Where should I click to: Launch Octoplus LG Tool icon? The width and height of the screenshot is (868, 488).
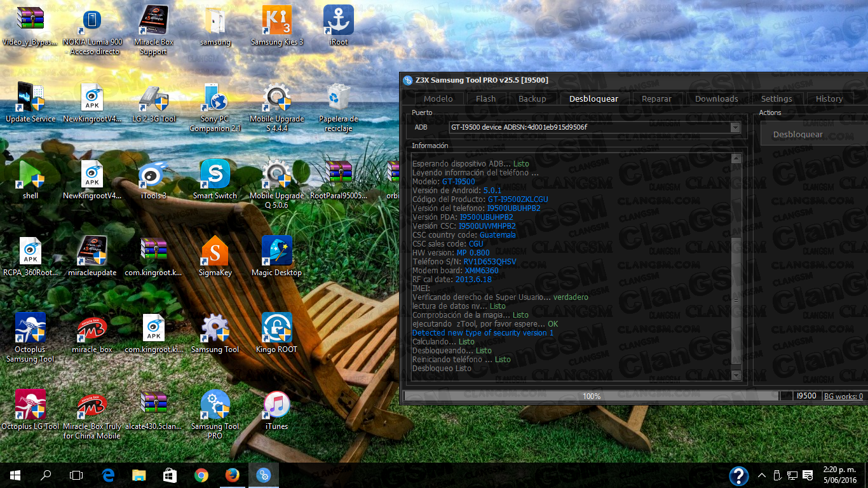[x=31, y=405]
